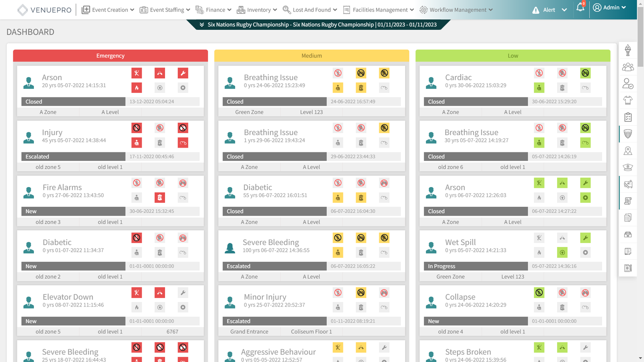The width and height of the screenshot is (644, 362).
Task: Click the wrench icon on the Elevator Down card
Action: point(183,293)
